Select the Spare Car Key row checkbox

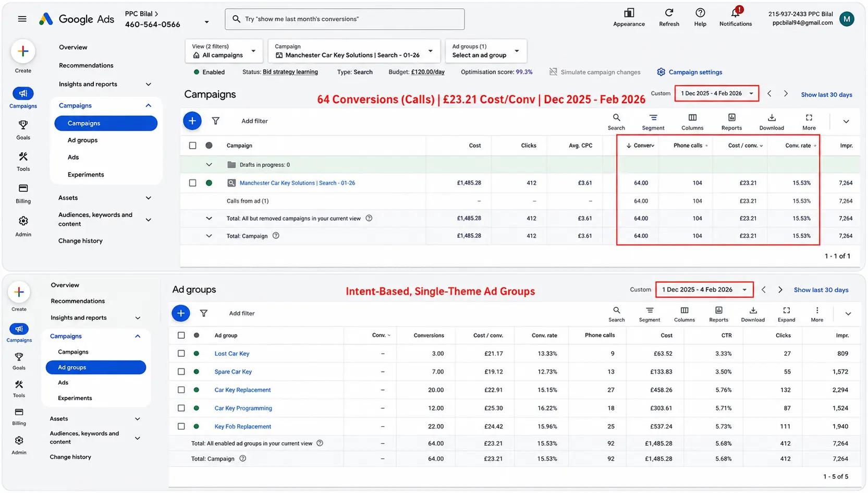pyautogui.click(x=181, y=372)
